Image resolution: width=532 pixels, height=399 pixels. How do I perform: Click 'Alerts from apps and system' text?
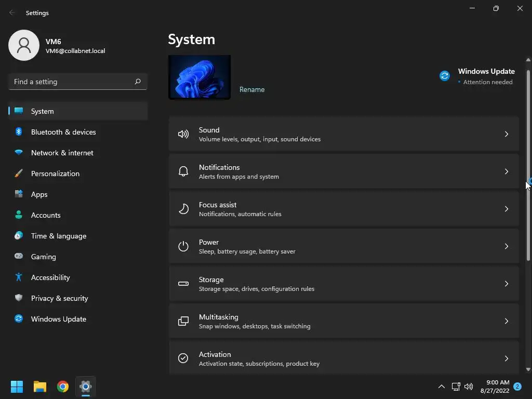(x=239, y=177)
